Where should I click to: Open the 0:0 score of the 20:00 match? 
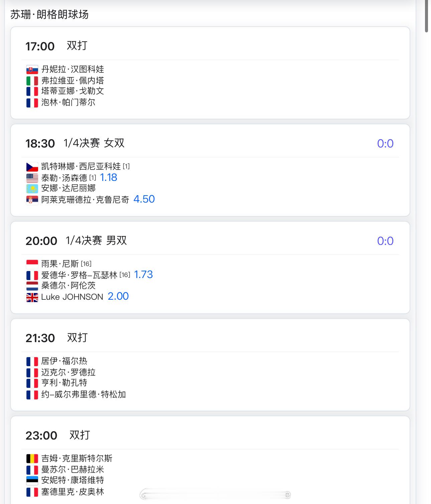tap(385, 241)
